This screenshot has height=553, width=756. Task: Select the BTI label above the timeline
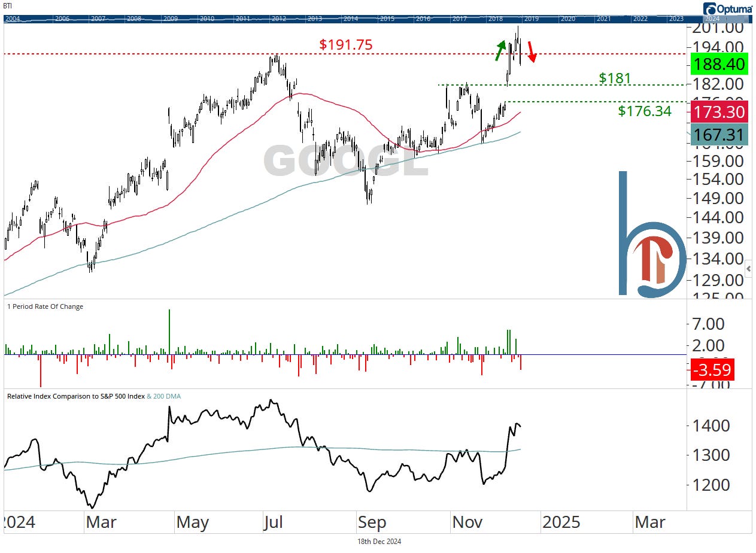pos(8,5)
